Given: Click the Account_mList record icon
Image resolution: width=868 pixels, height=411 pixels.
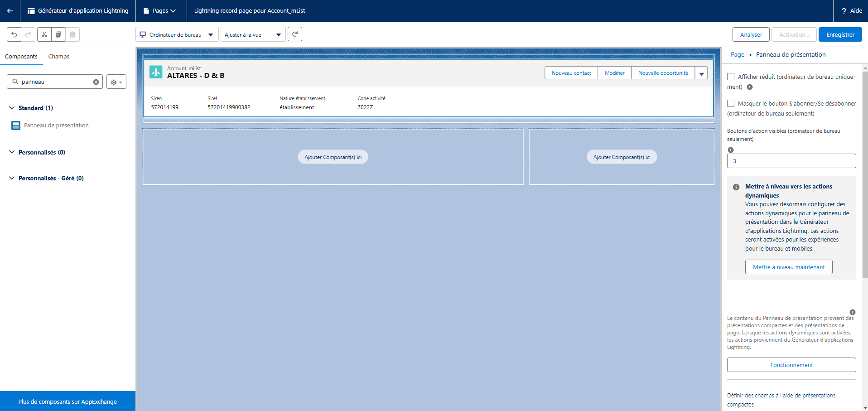Looking at the screenshot, I should click(156, 72).
